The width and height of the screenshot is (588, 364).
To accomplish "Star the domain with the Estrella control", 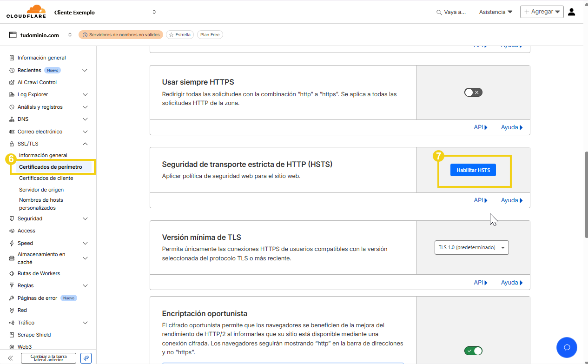I will tap(179, 34).
